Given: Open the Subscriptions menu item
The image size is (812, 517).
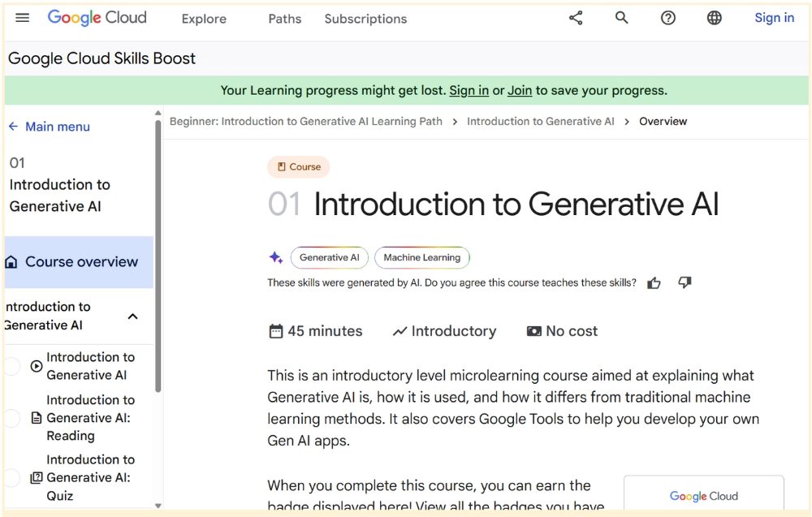Looking at the screenshot, I should [x=365, y=19].
